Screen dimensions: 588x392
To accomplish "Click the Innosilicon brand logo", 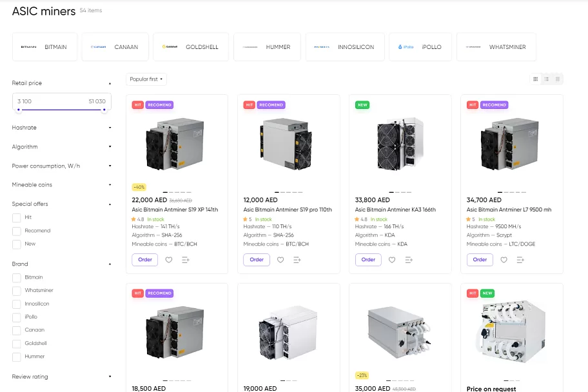I will point(322,47).
